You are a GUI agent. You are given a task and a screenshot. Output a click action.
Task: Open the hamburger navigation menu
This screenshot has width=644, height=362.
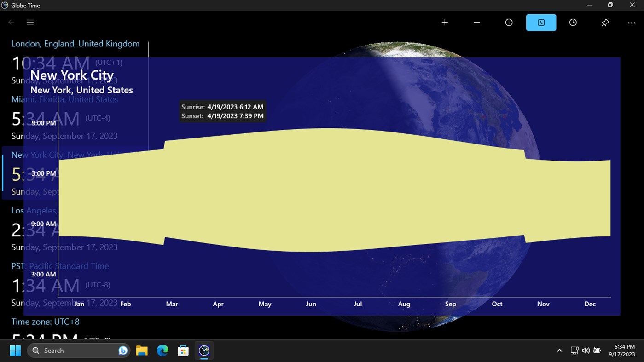click(30, 22)
